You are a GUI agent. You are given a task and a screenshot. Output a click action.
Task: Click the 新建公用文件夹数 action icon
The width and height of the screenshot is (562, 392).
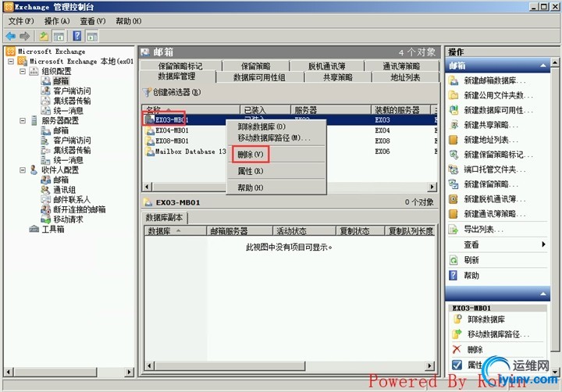(x=454, y=95)
